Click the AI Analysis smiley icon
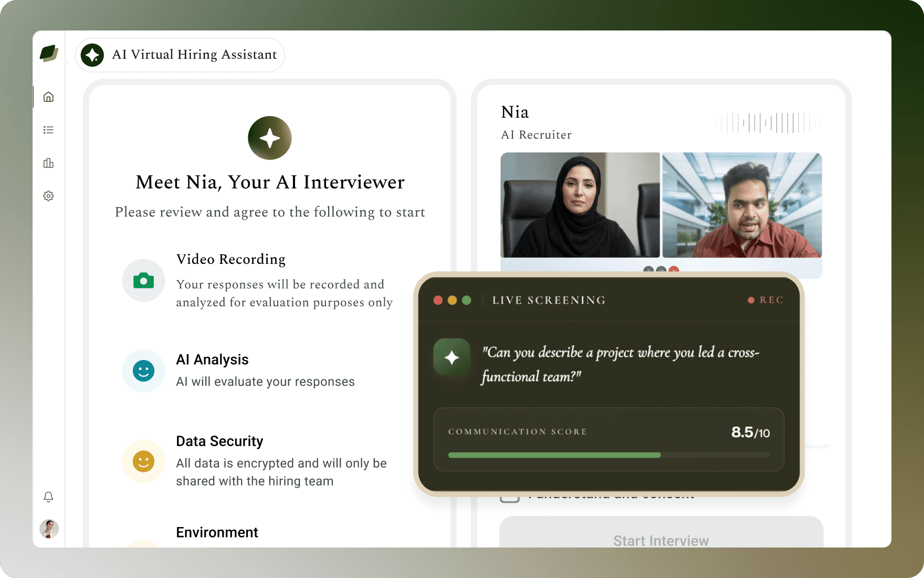 (x=143, y=371)
